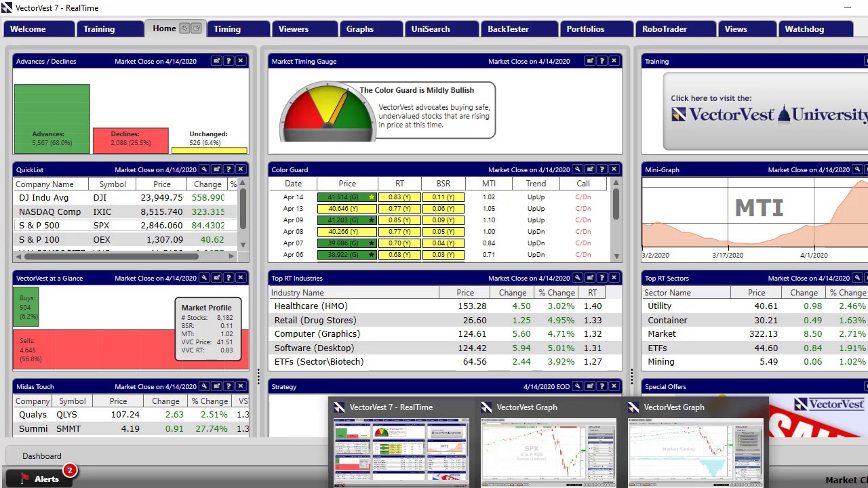
Task: Click the red Alerts flag icon
Action: click(24, 479)
